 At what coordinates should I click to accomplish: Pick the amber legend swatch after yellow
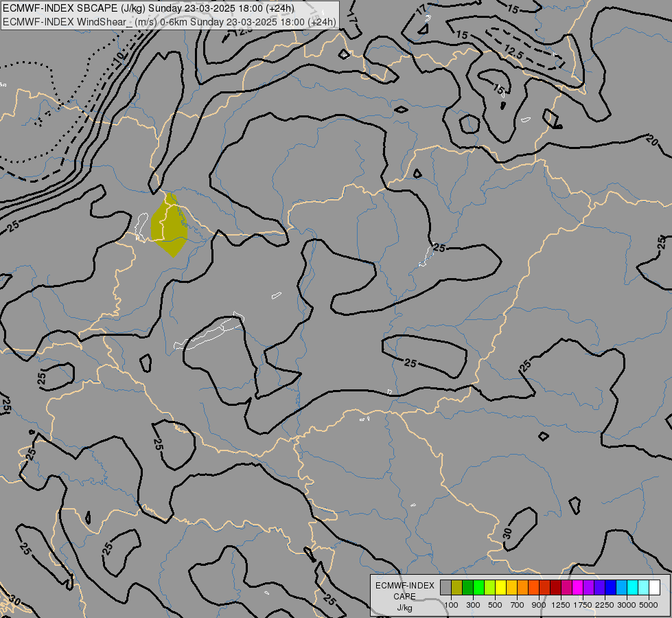[x=511, y=587]
